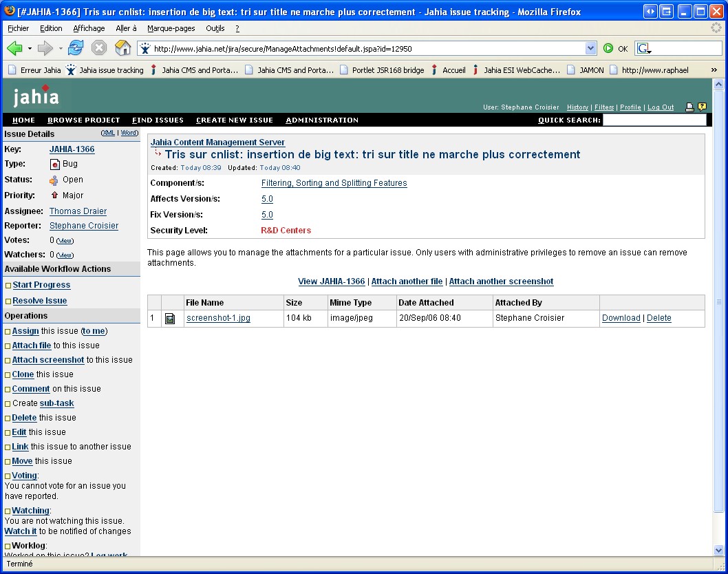The height and width of the screenshot is (574, 728).
Task: Click the page scrollbar down arrow
Action: [719, 551]
